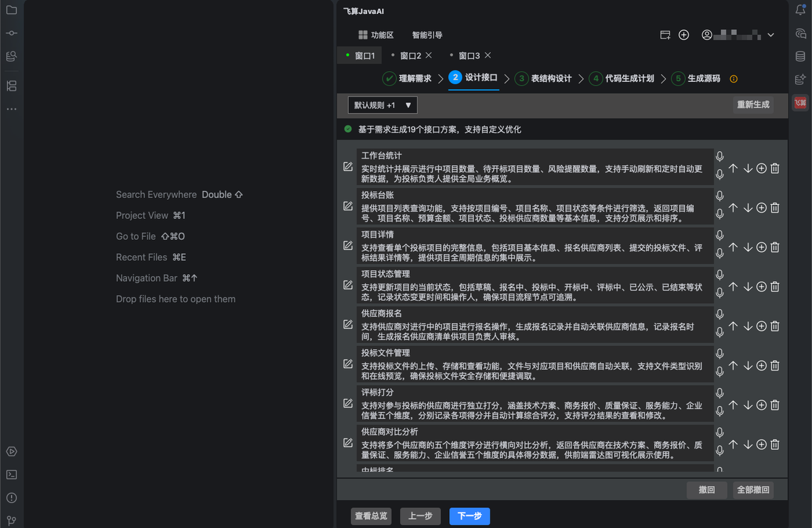Screen dimensions: 812x528
Task: Go to step 理解需求
Action: (x=407, y=79)
